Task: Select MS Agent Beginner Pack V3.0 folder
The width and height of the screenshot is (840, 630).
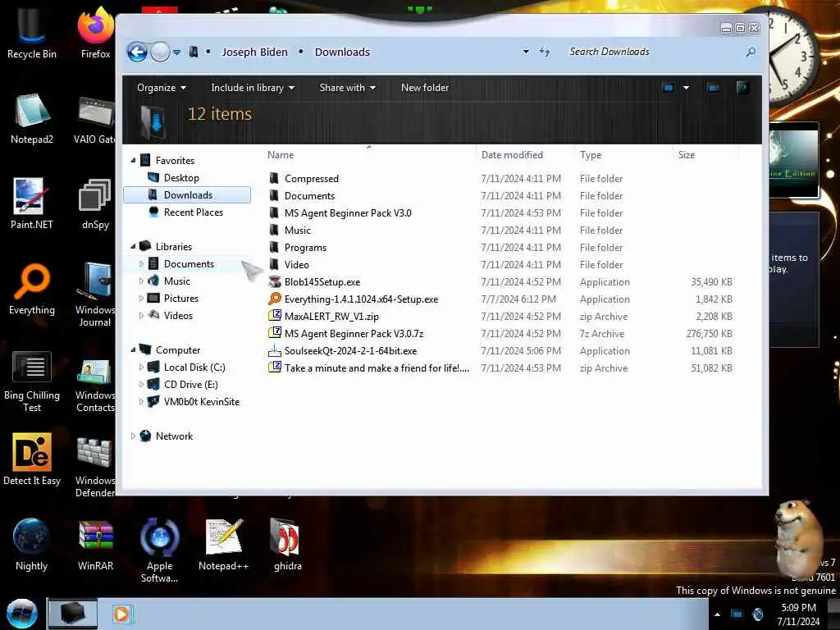Action: pos(348,212)
